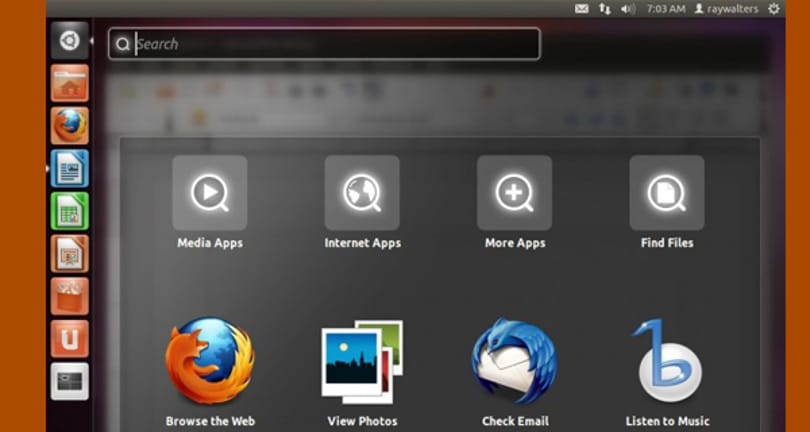Viewport: 810px width, 432px height.
Task: Open Home Folder from the launcher
Action: (x=70, y=83)
